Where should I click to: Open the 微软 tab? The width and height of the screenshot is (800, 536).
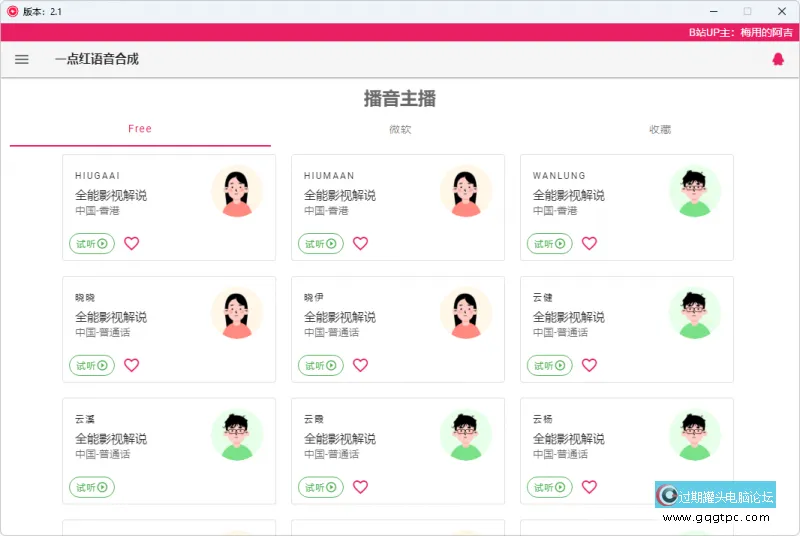400,129
